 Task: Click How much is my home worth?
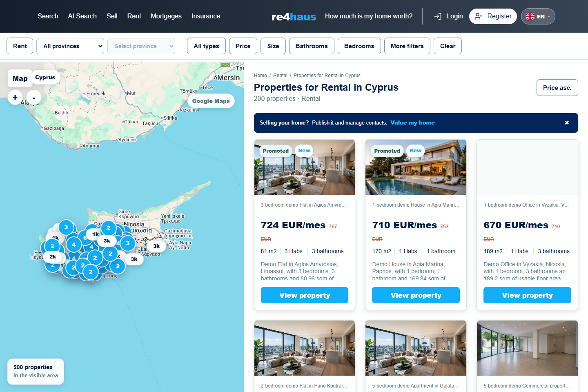click(x=369, y=16)
